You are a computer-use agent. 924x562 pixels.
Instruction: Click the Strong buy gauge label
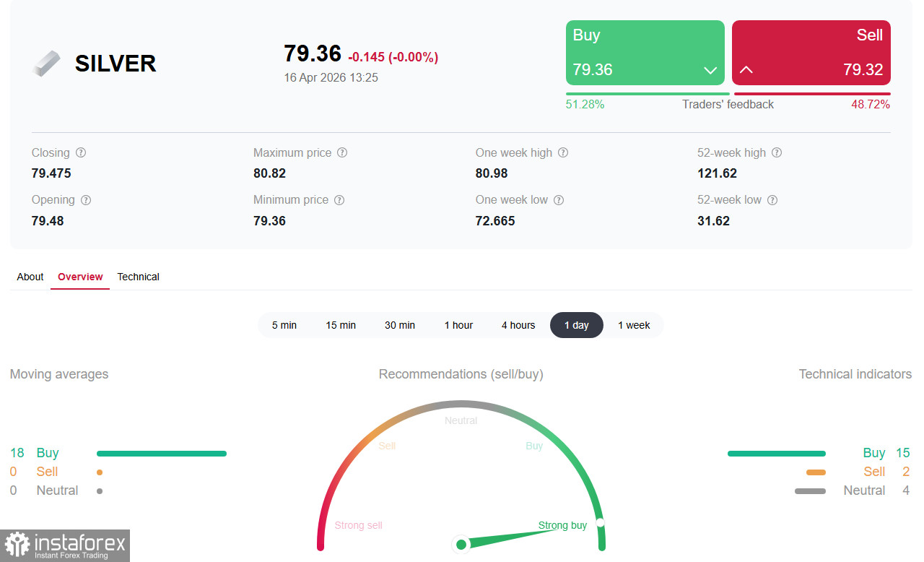tap(562, 525)
